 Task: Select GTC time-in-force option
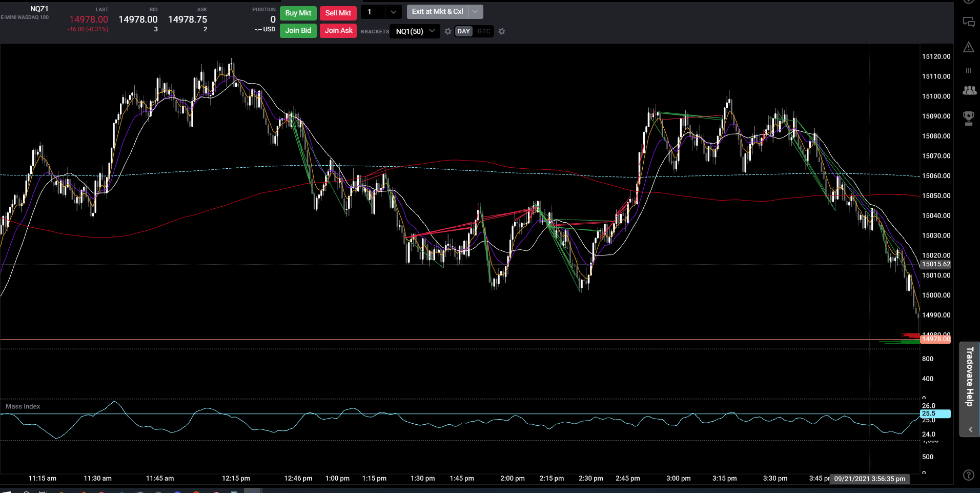click(x=484, y=31)
